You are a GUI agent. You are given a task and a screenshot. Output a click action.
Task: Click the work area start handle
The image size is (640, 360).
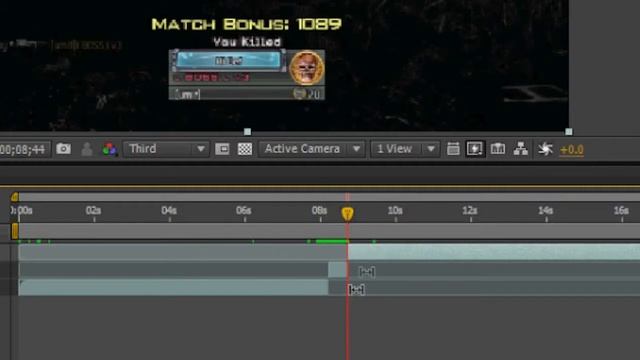coord(15,231)
